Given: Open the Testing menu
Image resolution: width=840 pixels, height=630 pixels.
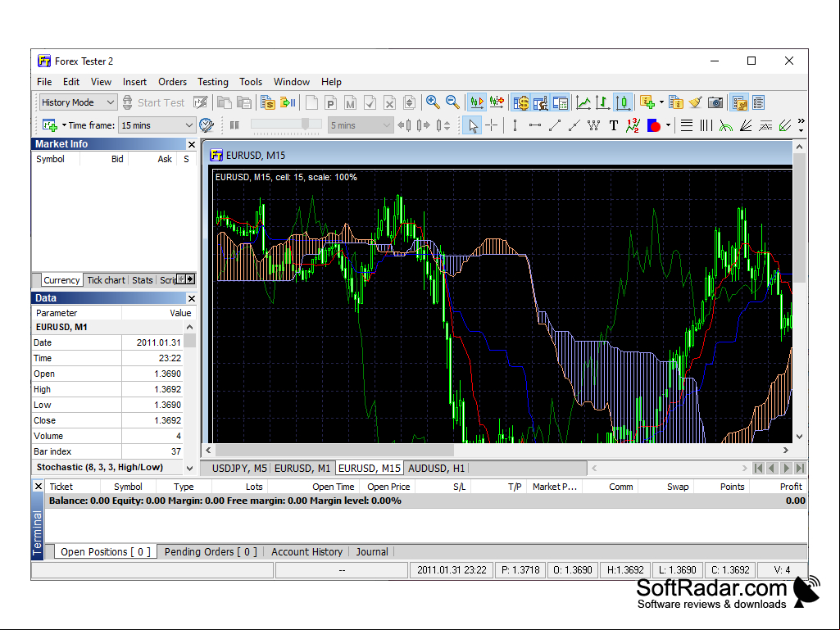Looking at the screenshot, I should point(213,82).
